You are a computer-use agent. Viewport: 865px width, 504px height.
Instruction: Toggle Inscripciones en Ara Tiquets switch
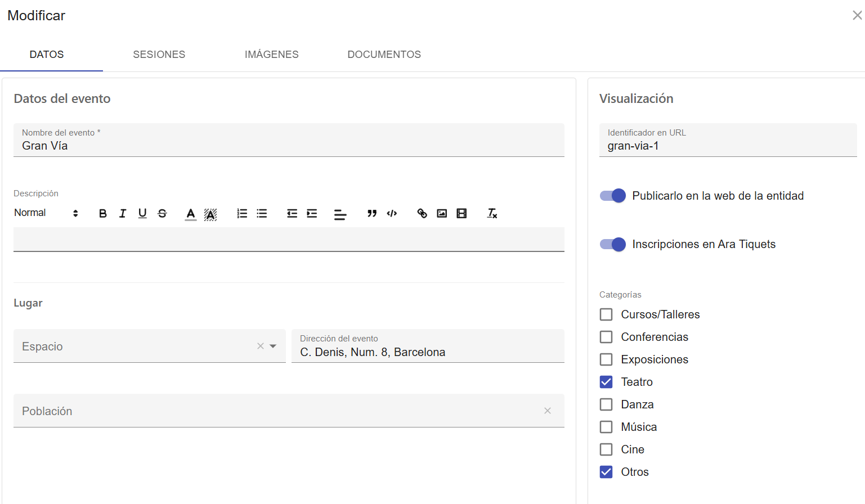(x=613, y=244)
